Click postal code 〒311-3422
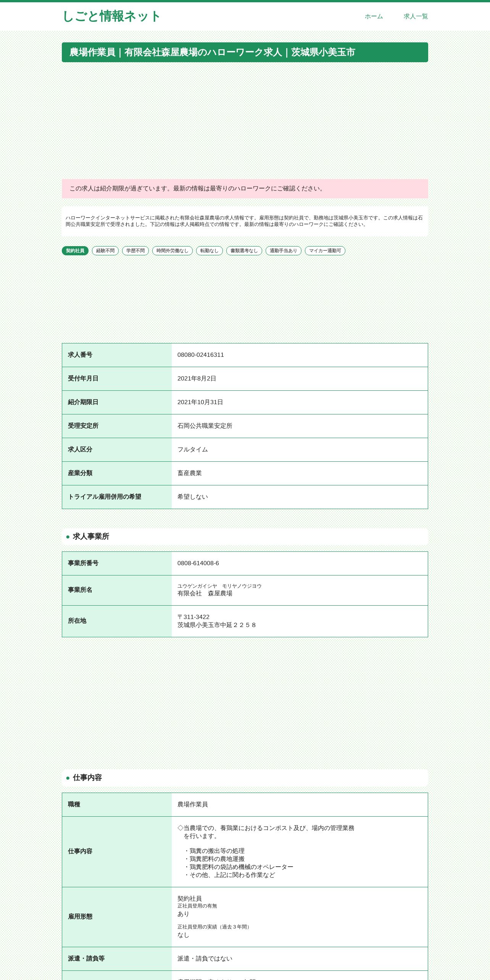The width and height of the screenshot is (490, 980). point(193,617)
